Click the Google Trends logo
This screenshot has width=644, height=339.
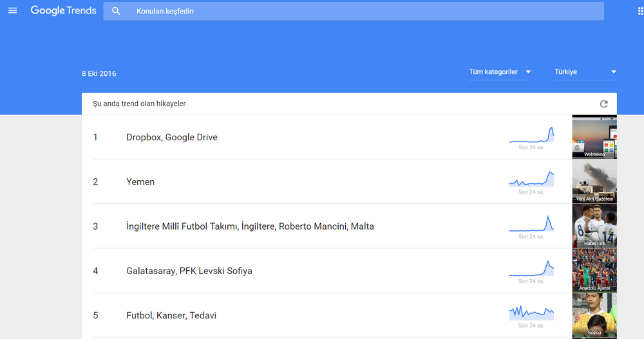point(63,11)
